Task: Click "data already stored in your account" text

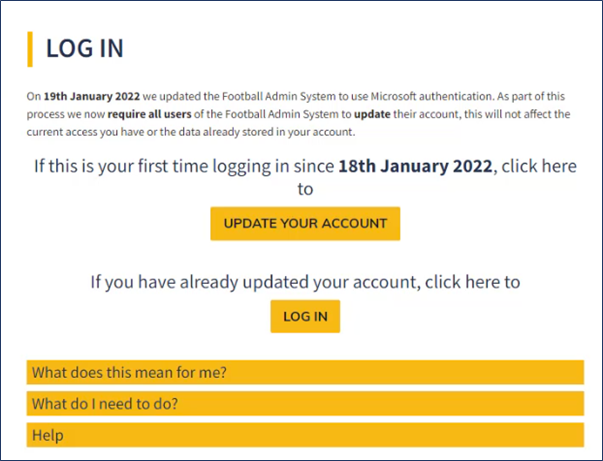Action: click(x=262, y=131)
